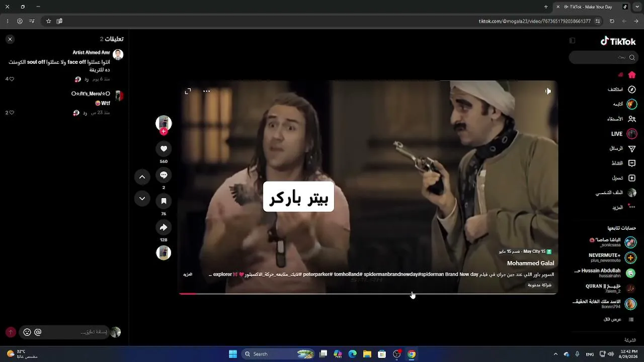The width and height of the screenshot is (644, 362).
Task: Open File Explorer from the taskbar
Action: pos(367,354)
